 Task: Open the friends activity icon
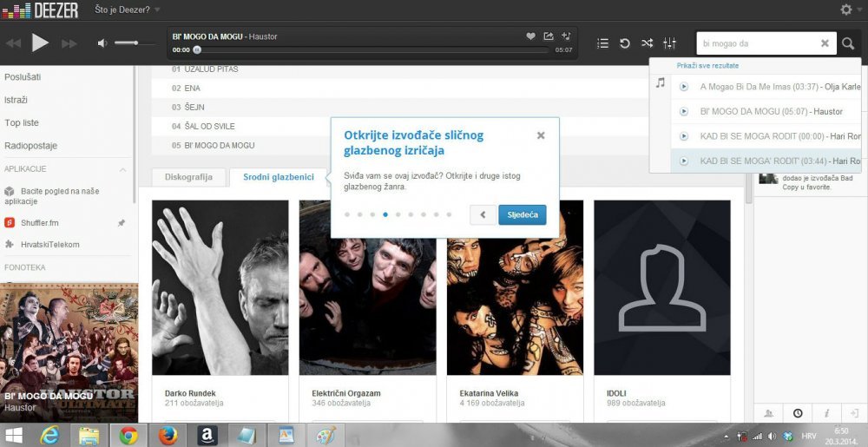tap(768, 412)
